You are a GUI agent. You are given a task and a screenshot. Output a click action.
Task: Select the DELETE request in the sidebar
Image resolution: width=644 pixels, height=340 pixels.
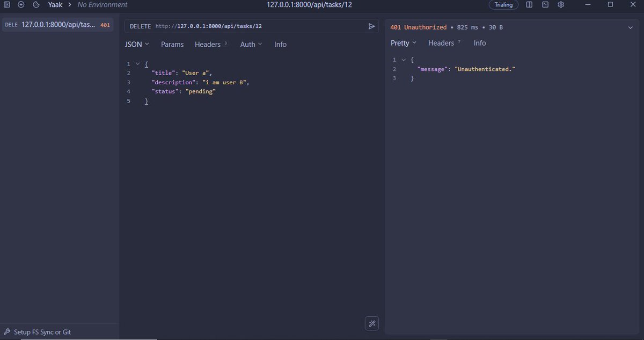pos(57,25)
